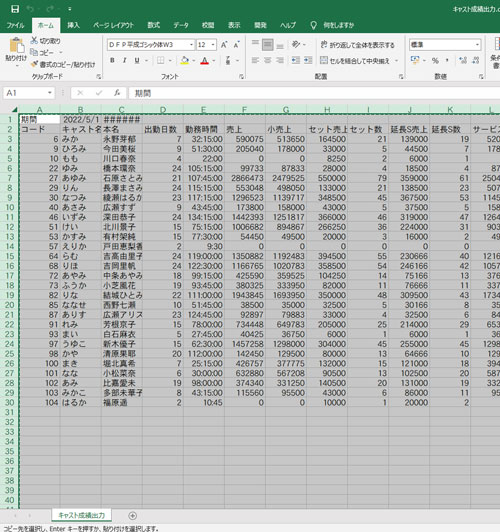Open the Help (ヘルプ) tab
The width and height of the screenshot is (500, 532).
coord(288,25)
